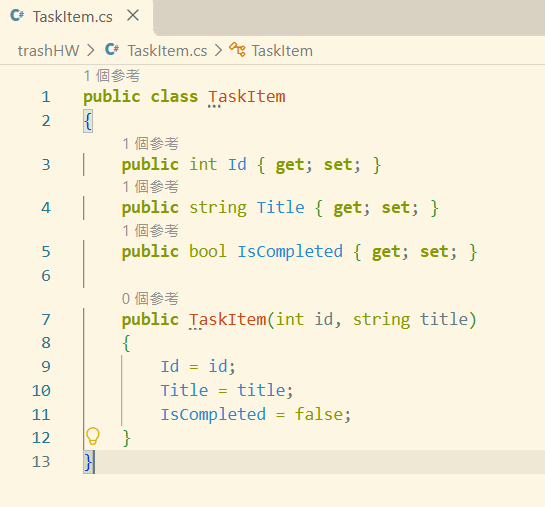The image size is (545, 507).
Task: Click line number 13 in the gutter
Action: point(41,461)
